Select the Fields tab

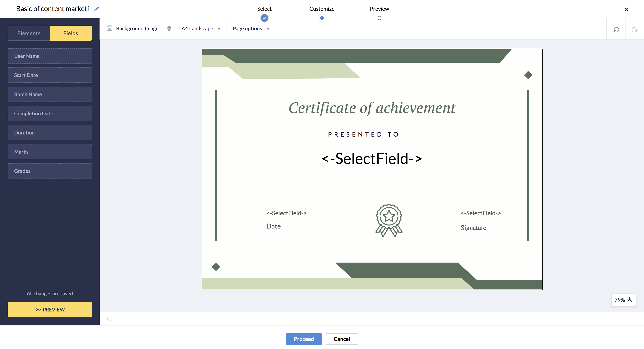pos(71,33)
